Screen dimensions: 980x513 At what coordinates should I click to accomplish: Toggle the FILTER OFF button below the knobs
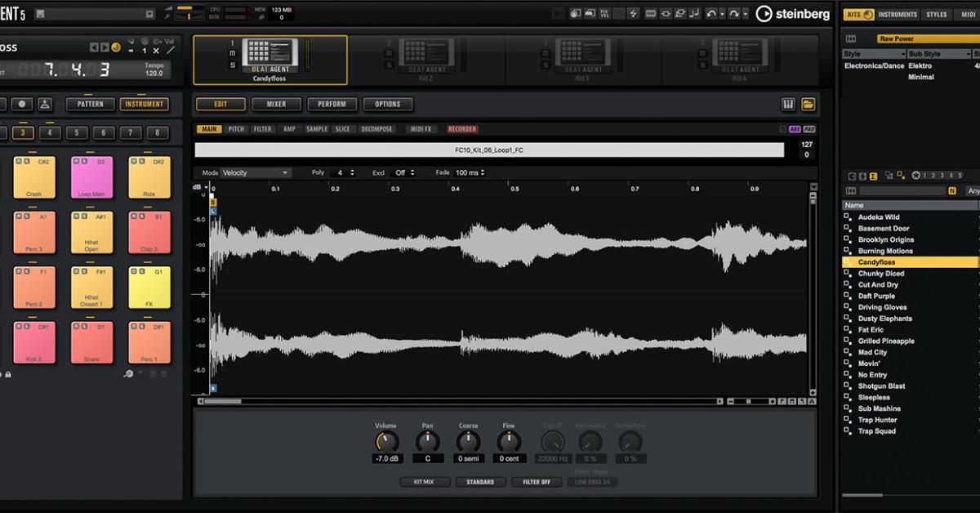537,482
